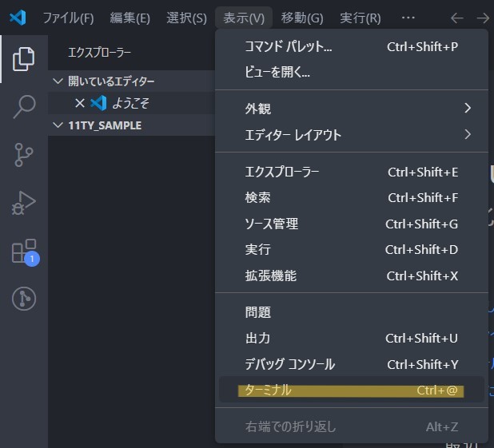The height and width of the screenshot is (448, 494).
Task: Close the ようこそ editor with X icon
Action: (x=80, y=103)
